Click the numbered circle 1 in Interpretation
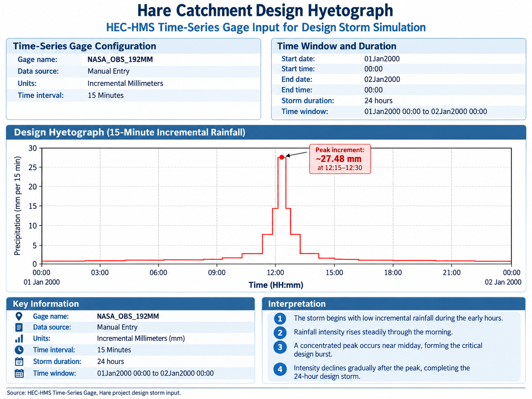 pos(280,319)
